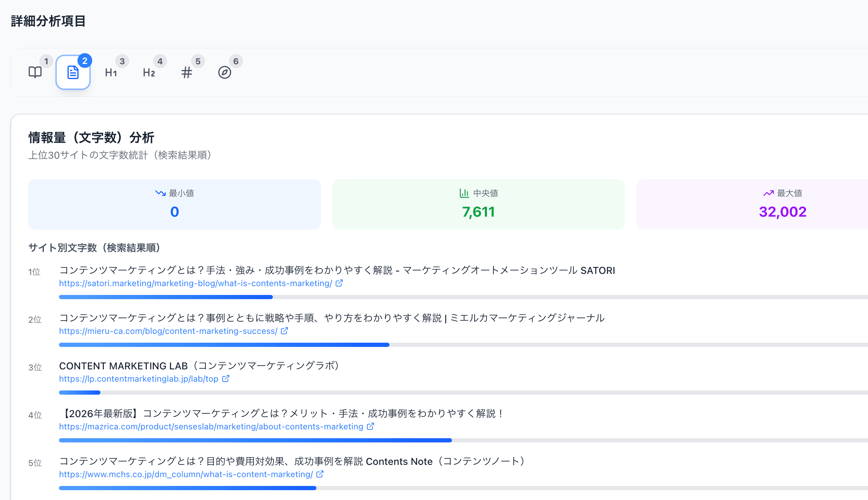868x500 pixels.
Task: Select the document character-count analysis icon
Action: click(73, 72)
